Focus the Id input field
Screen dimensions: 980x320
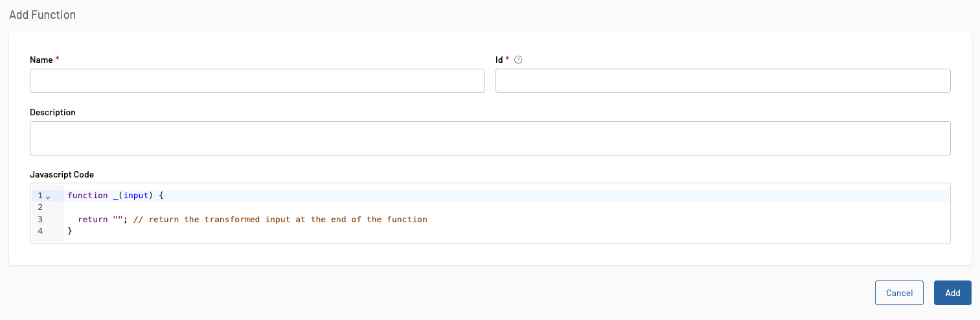click(x=723, y=81)
